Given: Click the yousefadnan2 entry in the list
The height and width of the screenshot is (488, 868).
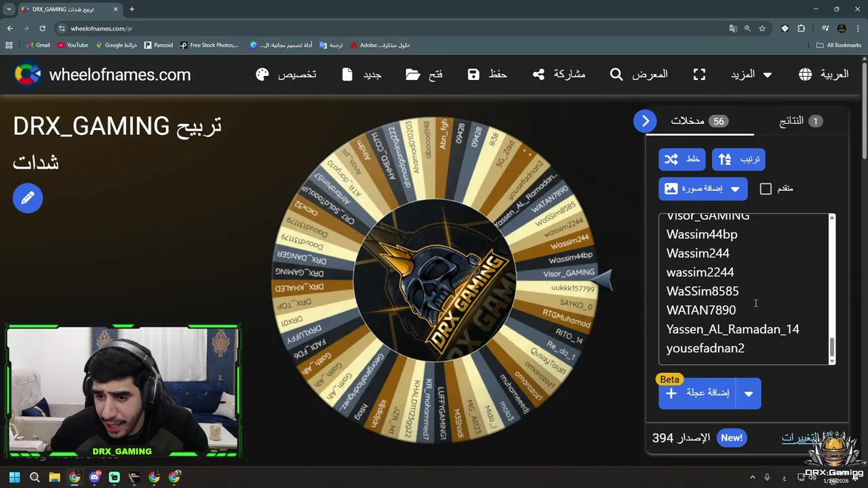Looking at the screenshot, I should pos(705,348).
